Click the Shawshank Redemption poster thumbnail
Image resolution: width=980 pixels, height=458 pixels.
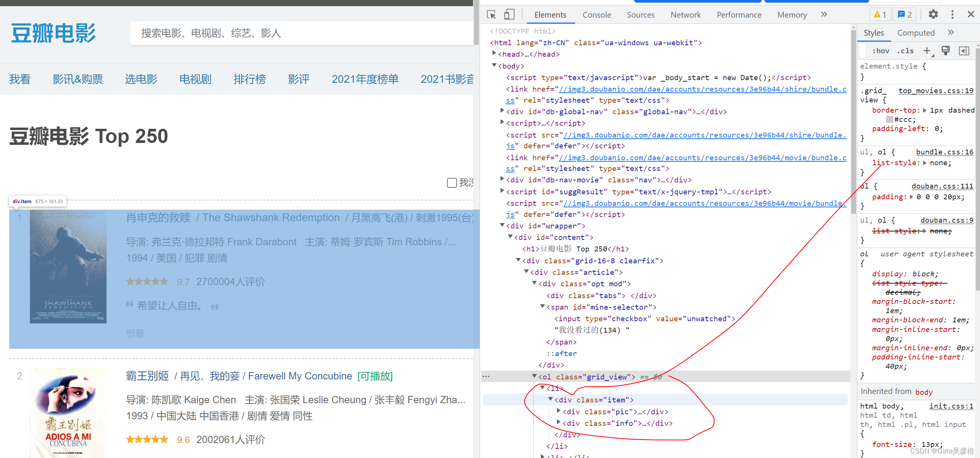click(68, 266)
